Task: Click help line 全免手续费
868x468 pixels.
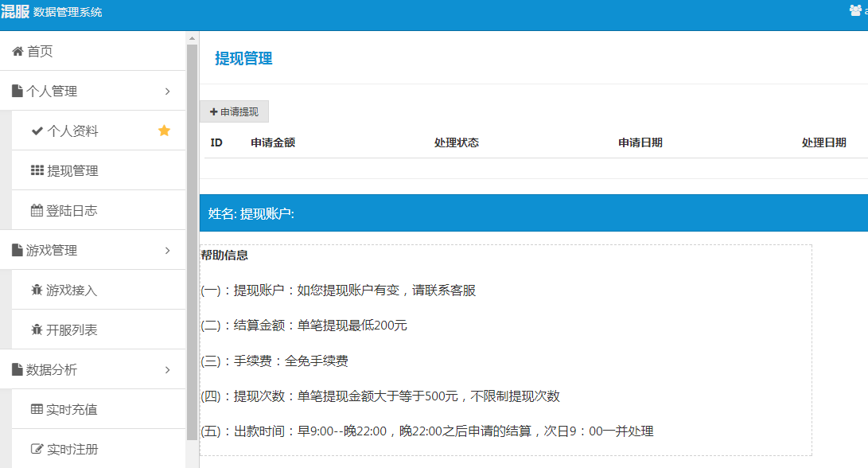Action: pos(274,361)
